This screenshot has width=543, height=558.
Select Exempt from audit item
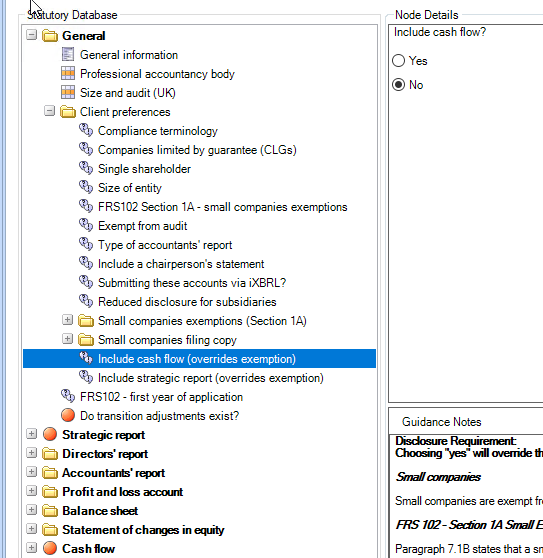[x=143, y=226]
